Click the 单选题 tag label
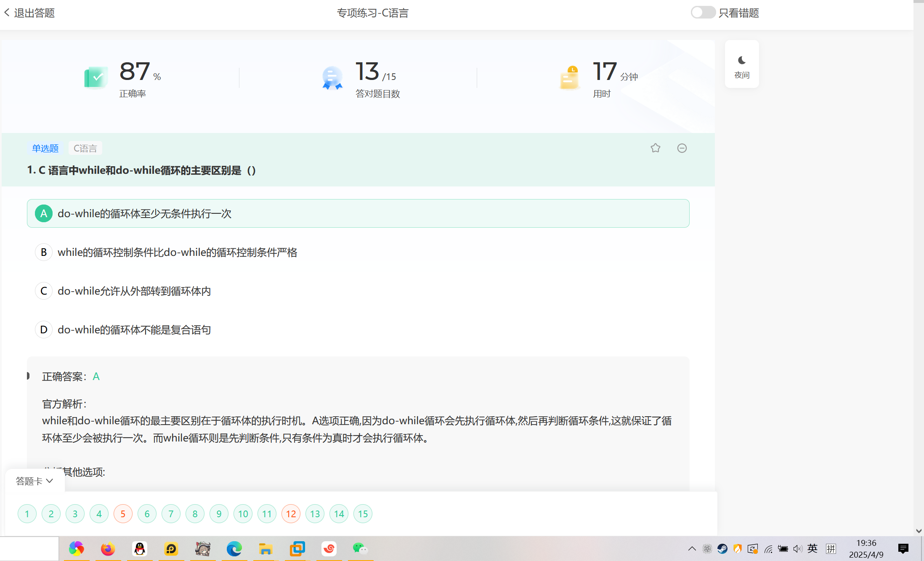Viewport: 924px width, 561px height. (x=45, y=148)
